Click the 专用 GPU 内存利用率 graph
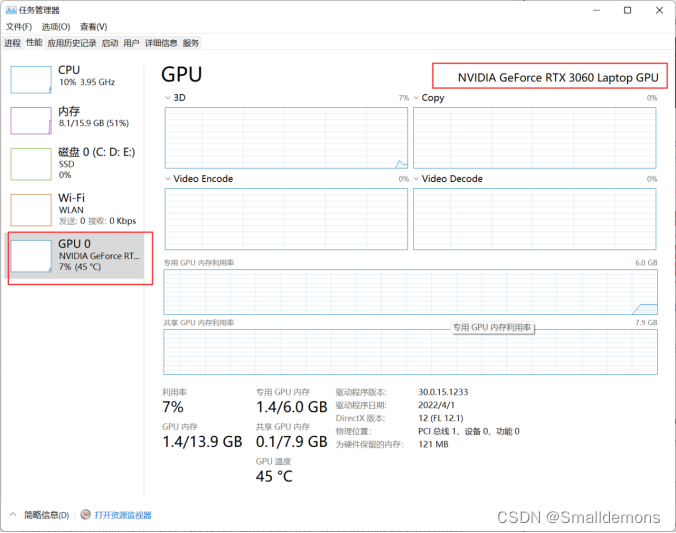Screen dimensions: 676x533 410,292
